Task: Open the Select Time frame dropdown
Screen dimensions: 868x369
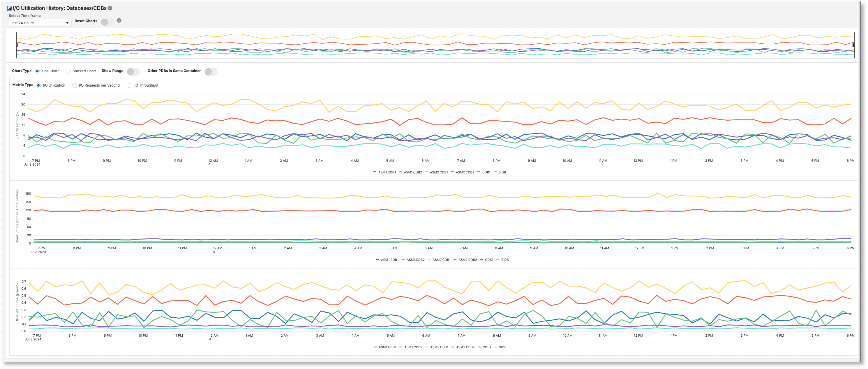Action: click(x=39, y=23)
